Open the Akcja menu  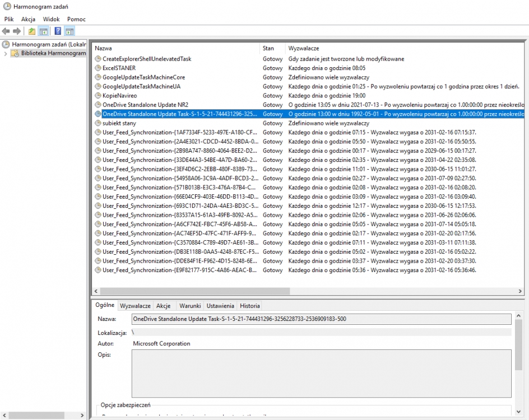(x=28, y=19)
